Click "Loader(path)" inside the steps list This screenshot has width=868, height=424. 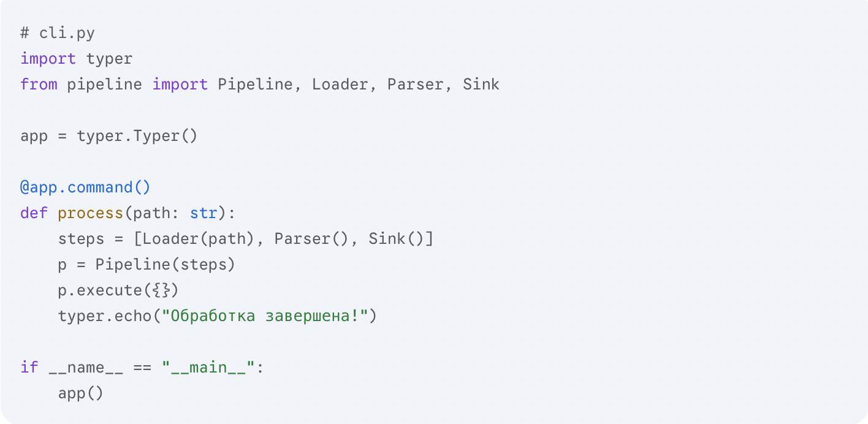(198, 239)
